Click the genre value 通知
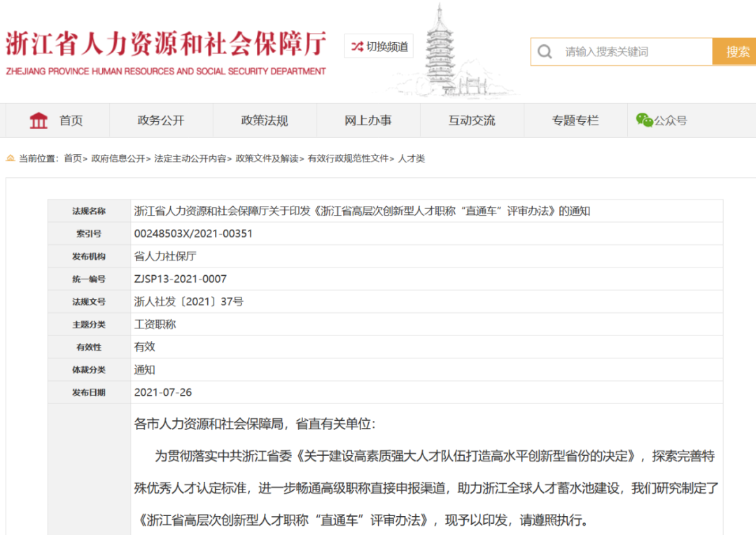Image resolution: width=756 pixels, height=535 pixels. [x=145, y=370]
